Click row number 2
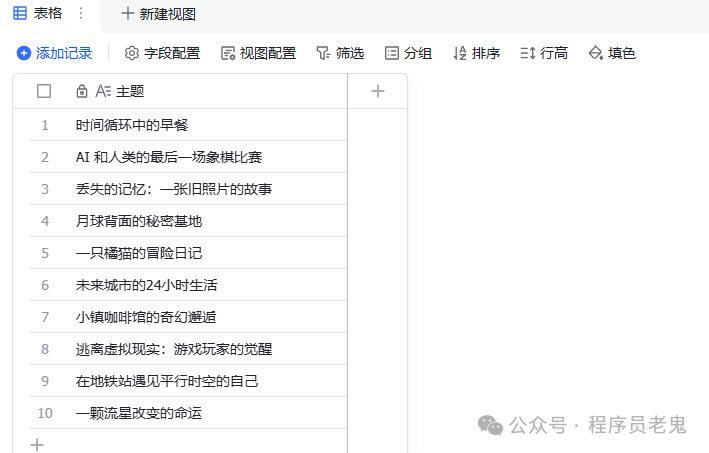The image size is (709, 453). pyautogui.click(x=45, y=157)
